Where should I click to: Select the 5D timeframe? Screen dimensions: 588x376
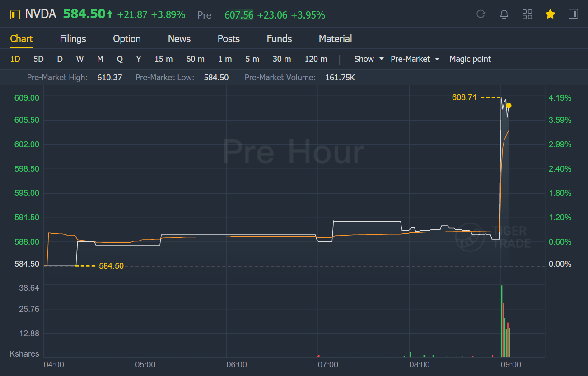pyautogui.click(x=39, y=59)
